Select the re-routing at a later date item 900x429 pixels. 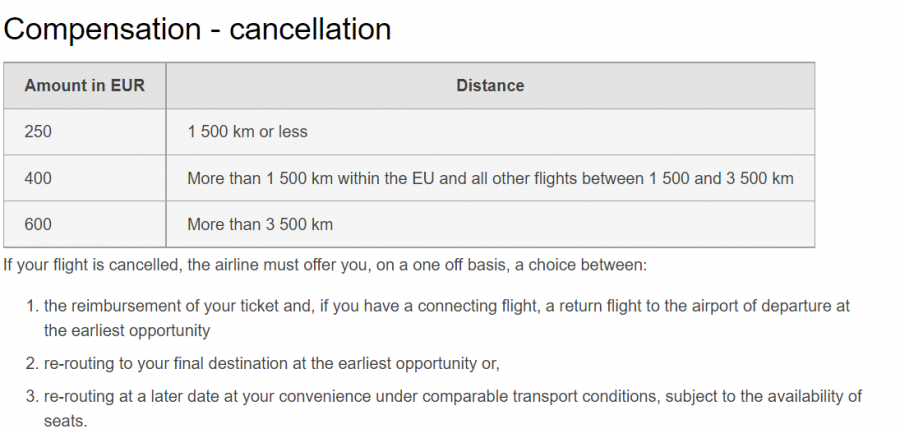click(450, 397)
